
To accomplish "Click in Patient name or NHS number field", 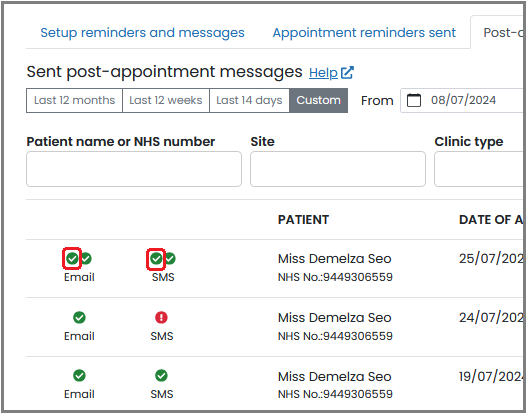I will (134, 169).
